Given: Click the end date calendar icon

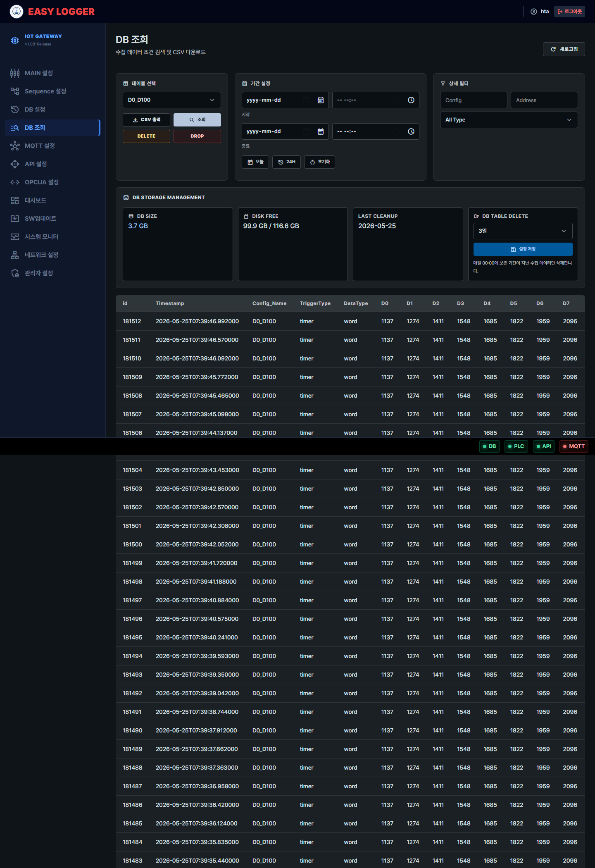Looking at the screenshot, I should (321, 131).
